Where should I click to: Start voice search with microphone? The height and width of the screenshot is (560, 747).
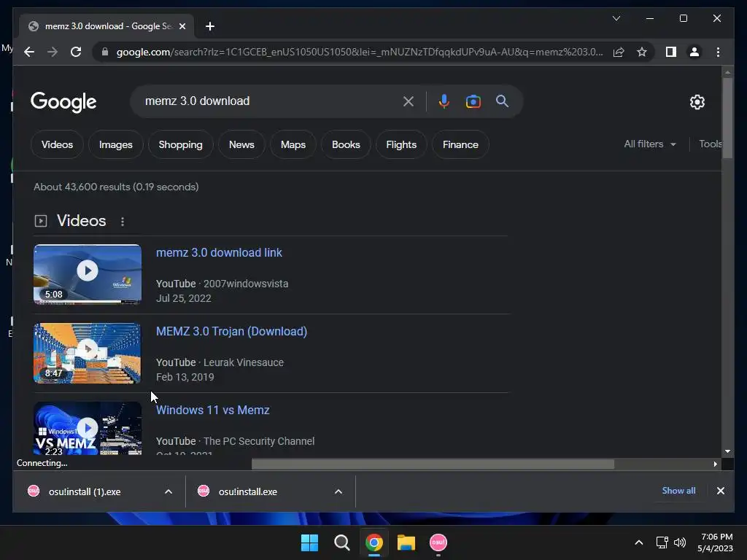(x=444, y=101)
